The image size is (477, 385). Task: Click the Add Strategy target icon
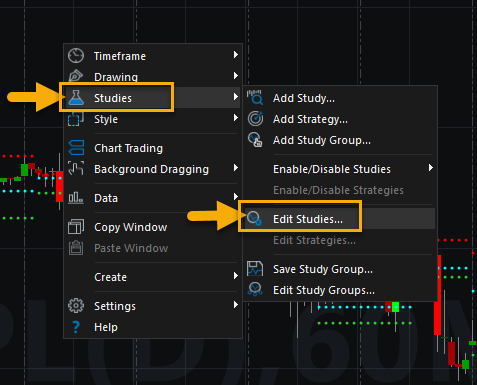coord(255,119)
